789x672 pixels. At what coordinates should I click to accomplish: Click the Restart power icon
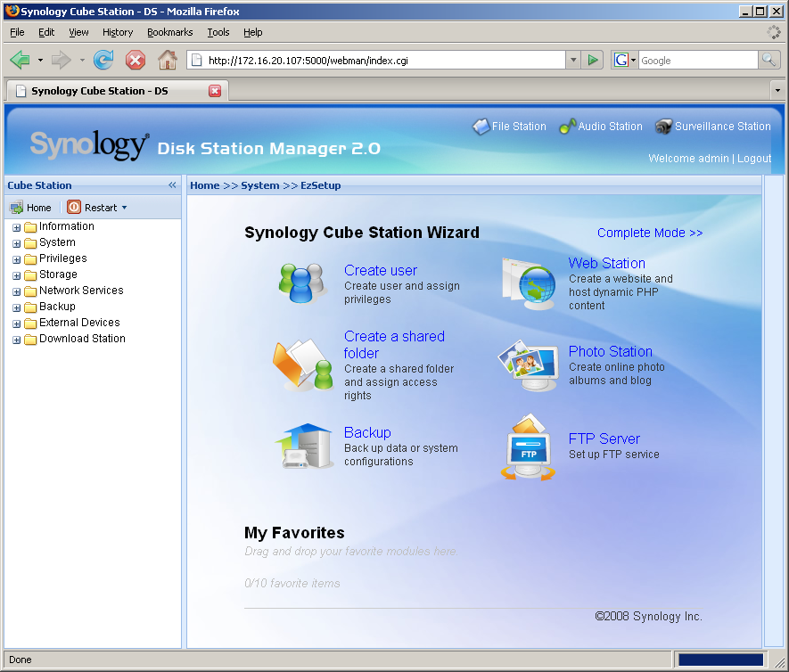[x=74, y=207]
